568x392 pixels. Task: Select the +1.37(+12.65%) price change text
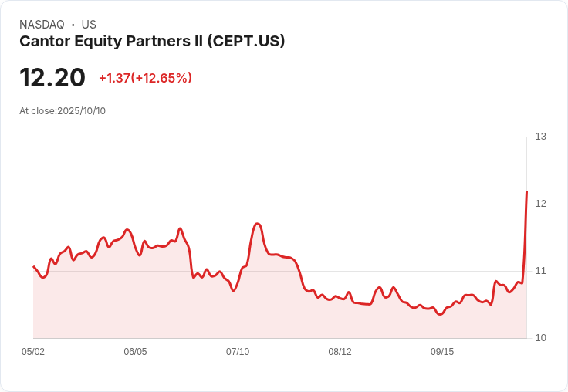(x=145, y=78)
